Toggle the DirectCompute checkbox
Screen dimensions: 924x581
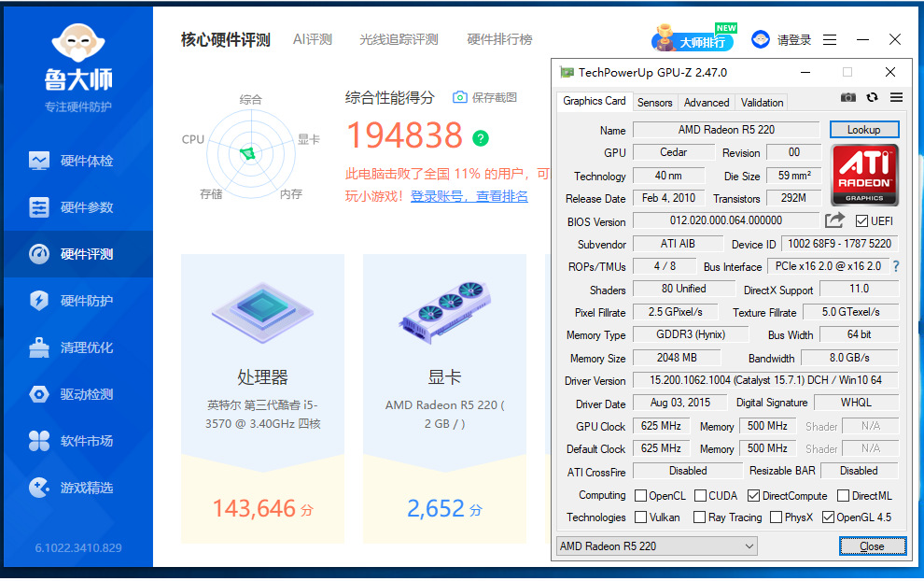coord(753,495)
